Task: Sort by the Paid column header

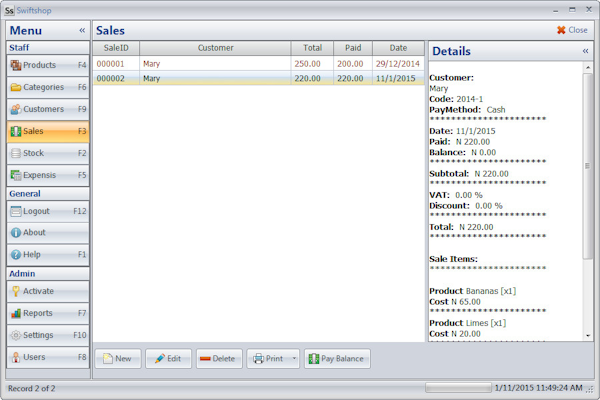Action: [x=353, y=48]
